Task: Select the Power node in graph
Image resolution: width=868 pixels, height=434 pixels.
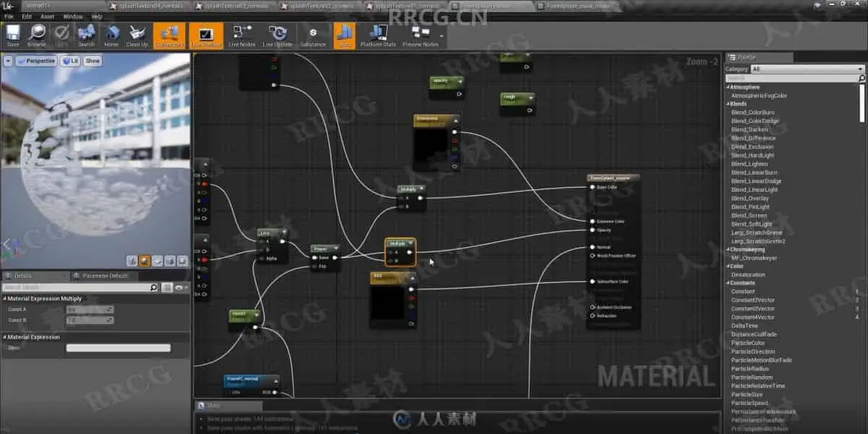Action: coord(325,257)
